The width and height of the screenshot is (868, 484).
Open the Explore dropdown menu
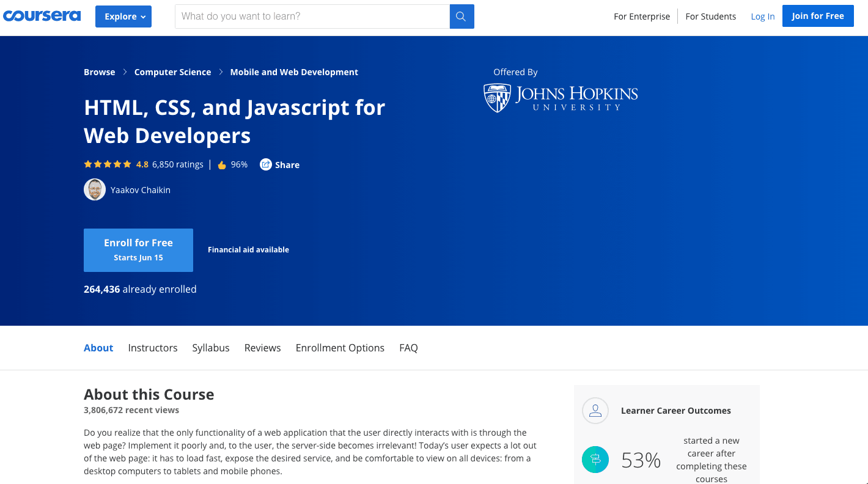123,16
